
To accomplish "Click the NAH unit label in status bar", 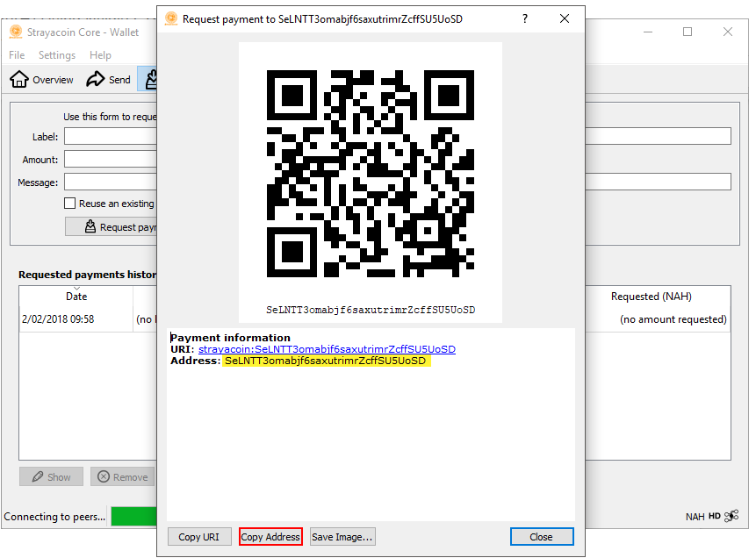I will 695,517.
